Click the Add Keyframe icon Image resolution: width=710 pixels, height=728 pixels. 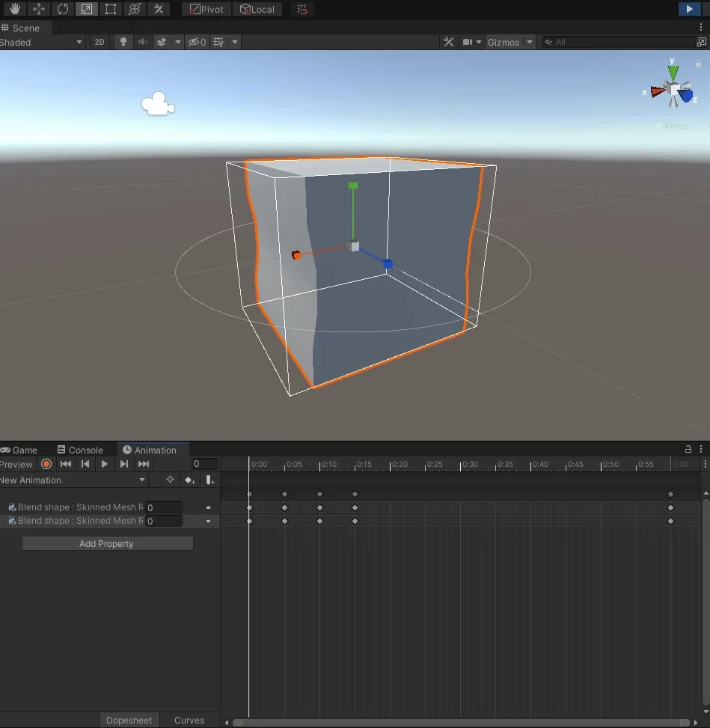pos(190,480)
